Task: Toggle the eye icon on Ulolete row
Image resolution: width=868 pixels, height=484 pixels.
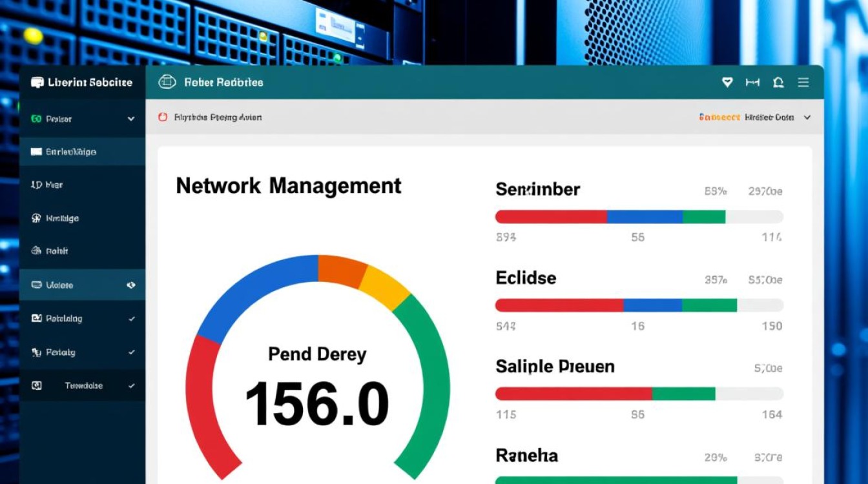Action: tap(131, 285)
